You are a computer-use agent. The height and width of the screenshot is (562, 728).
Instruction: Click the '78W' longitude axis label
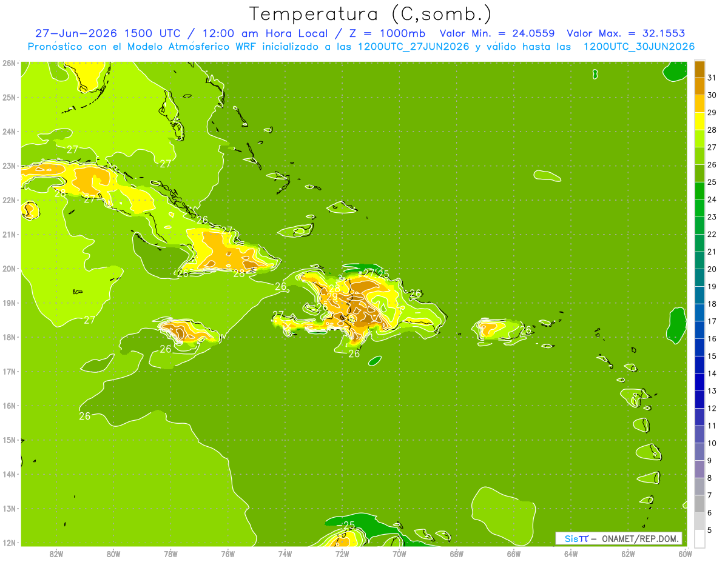pyautogui.click(x=170, y=554)
